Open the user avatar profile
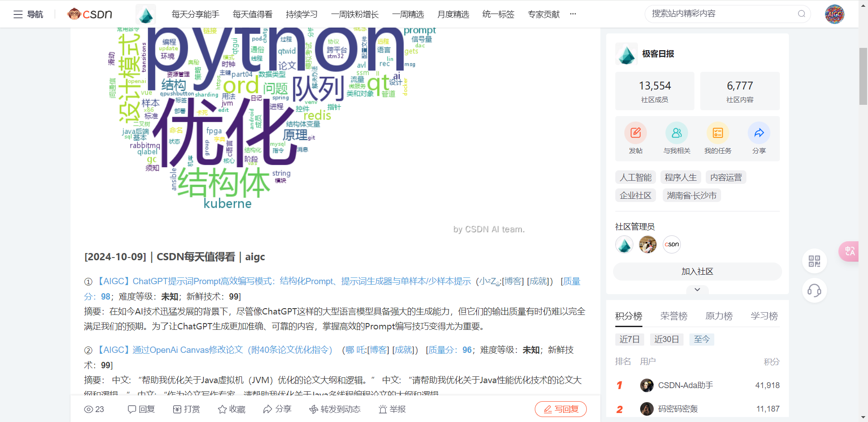 (835, 14)
